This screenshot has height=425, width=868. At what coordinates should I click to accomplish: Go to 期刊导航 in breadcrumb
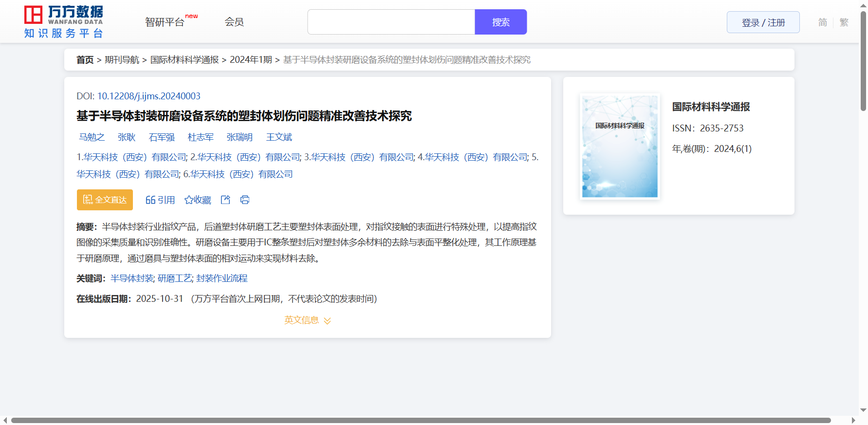pyautogui.click(x=122, y=60)
